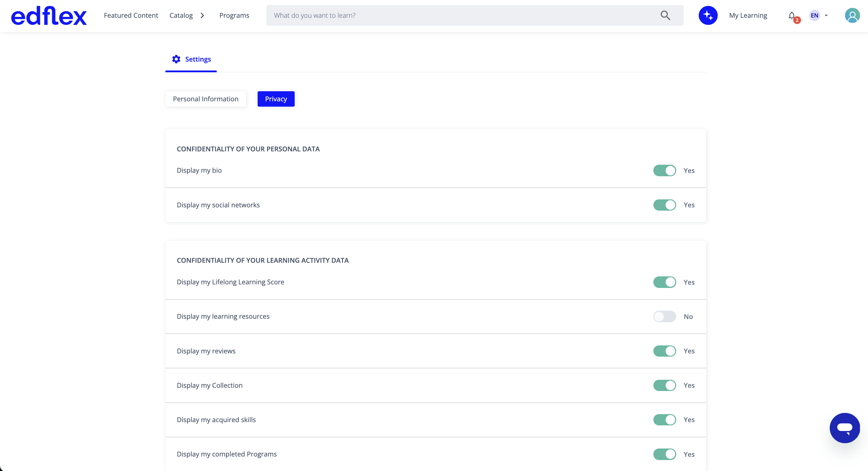The image size is (868, 471).
Task: Click 'Display my learning resources' text
Action: point(223,316)
